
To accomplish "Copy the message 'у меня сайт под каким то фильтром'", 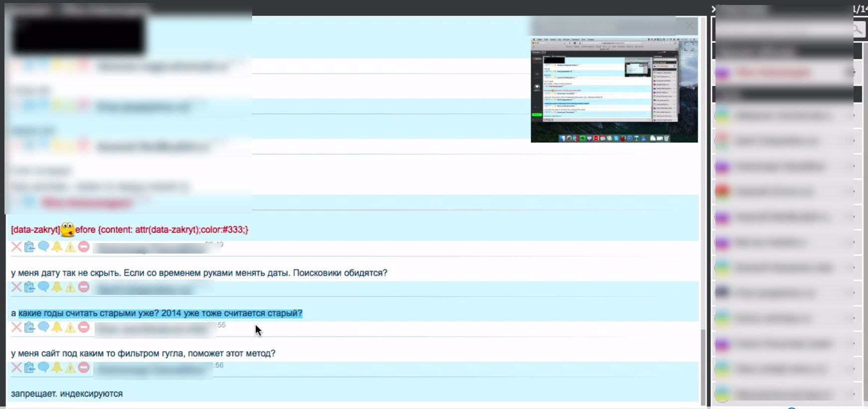I will (x=30, y=327).
